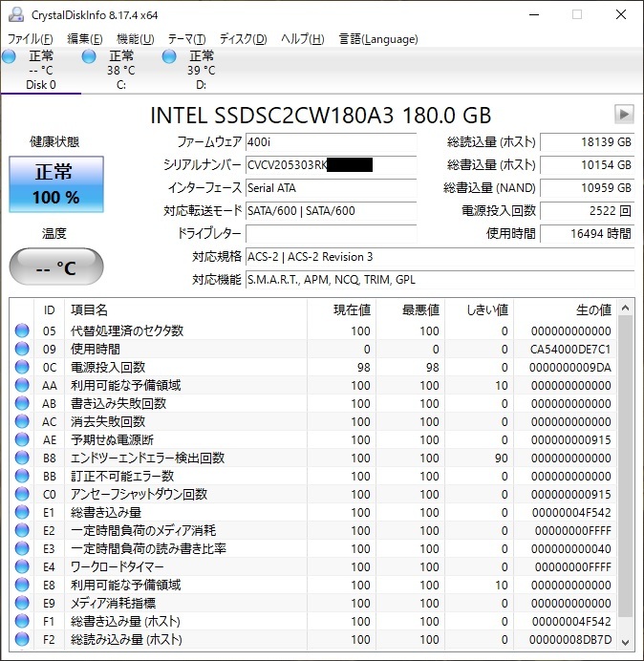The width and height of the screenshot is (644, 661).
Task: Open the ディスク(D) menu
Action: click(x=243, y=39)
